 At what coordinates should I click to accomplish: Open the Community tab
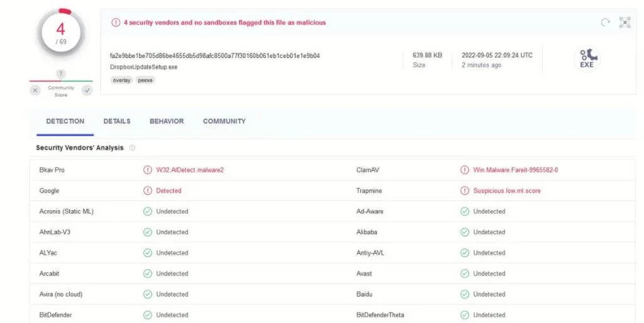(x=224, y=122)
